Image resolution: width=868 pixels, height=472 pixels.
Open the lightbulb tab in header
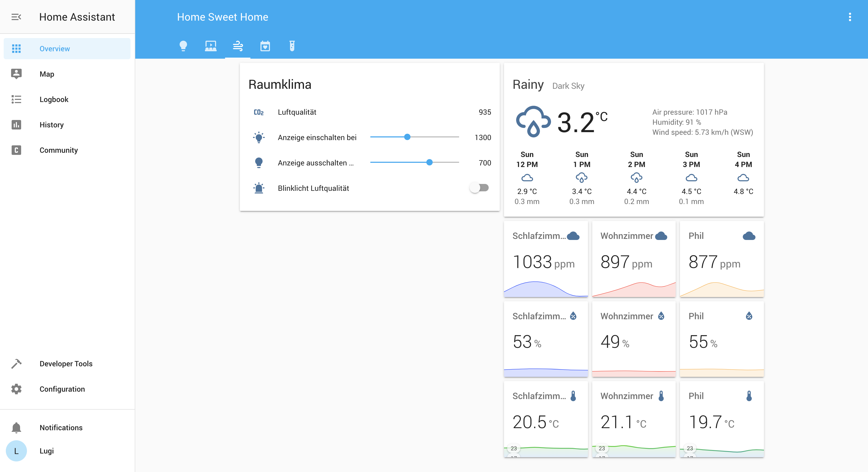click(183, 46)
